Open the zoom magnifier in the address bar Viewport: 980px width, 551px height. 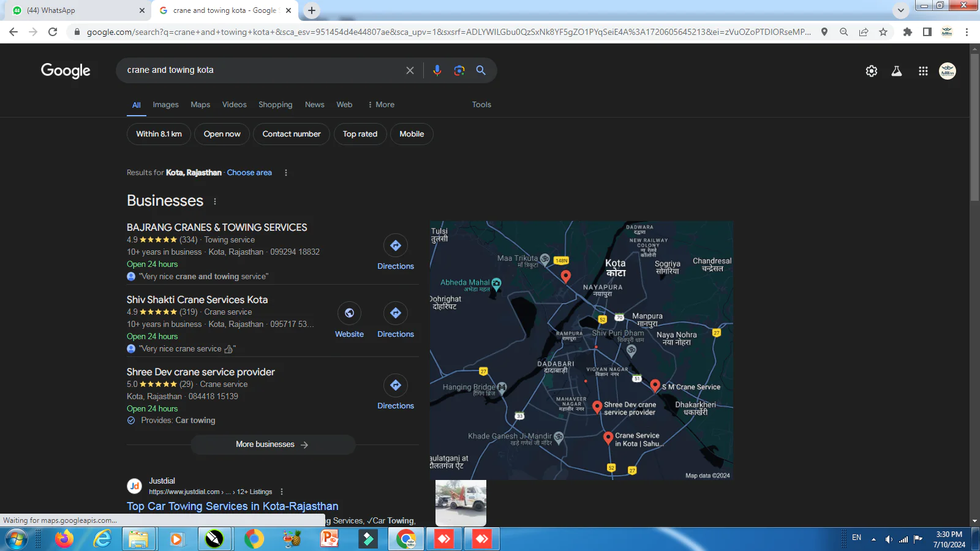tap(844, 32)
